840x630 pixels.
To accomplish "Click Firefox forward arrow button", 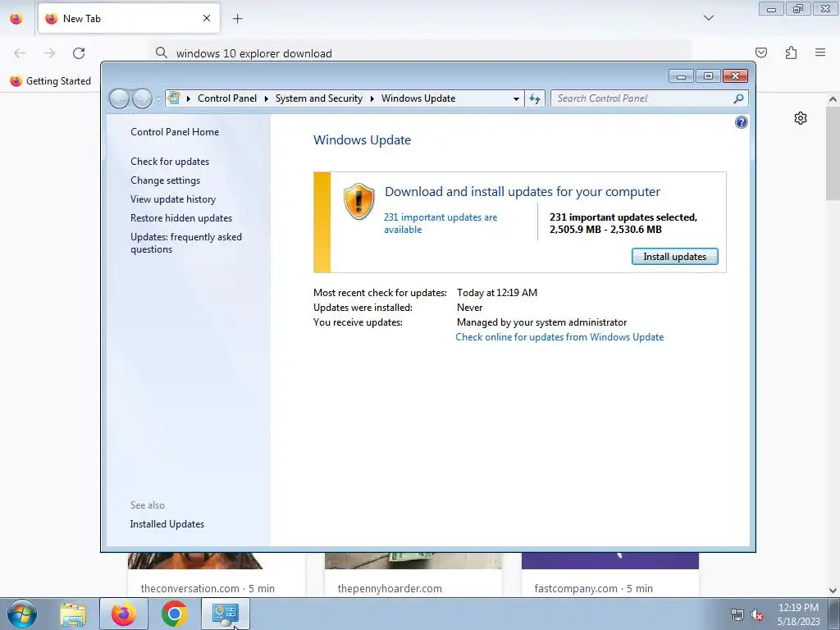I will 49,53.
